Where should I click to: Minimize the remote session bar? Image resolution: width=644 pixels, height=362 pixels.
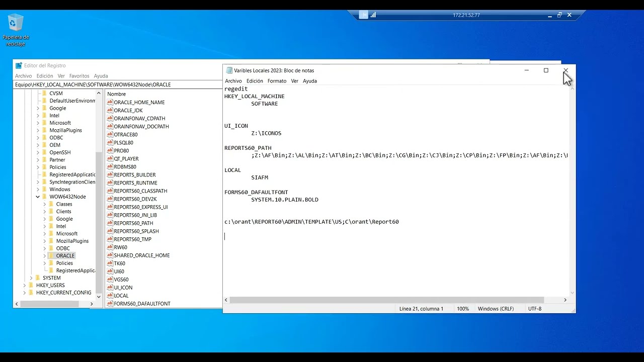click(x=550, y=15)
